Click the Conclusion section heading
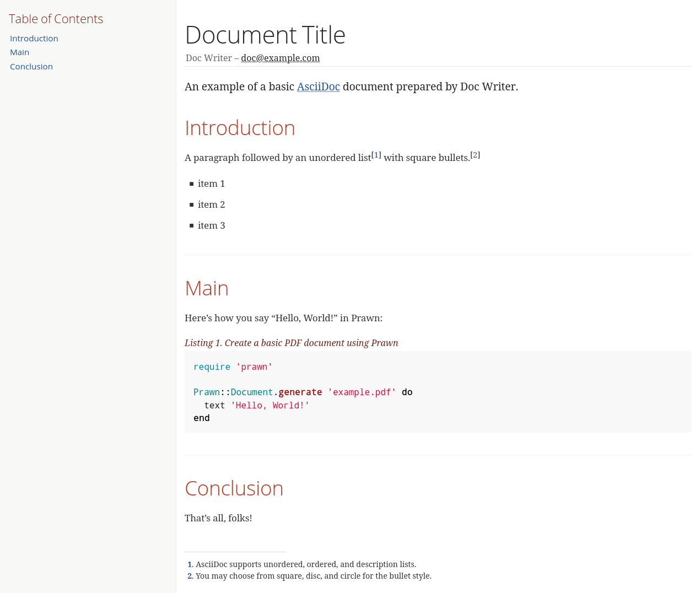 pos(234,488)
